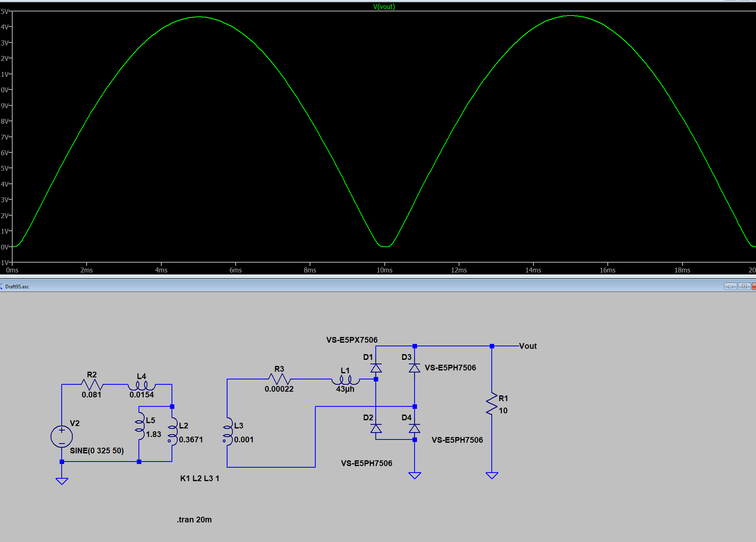Click the K1 L2 L3 1 coupling statement

(200, 478)
